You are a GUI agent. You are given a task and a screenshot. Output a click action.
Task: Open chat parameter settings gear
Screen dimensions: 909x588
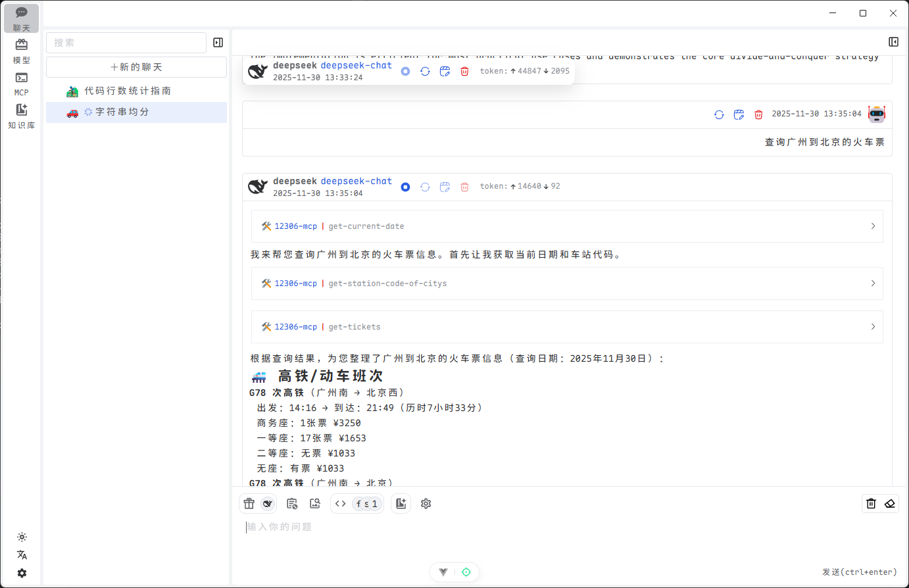(x=426, y=503)
